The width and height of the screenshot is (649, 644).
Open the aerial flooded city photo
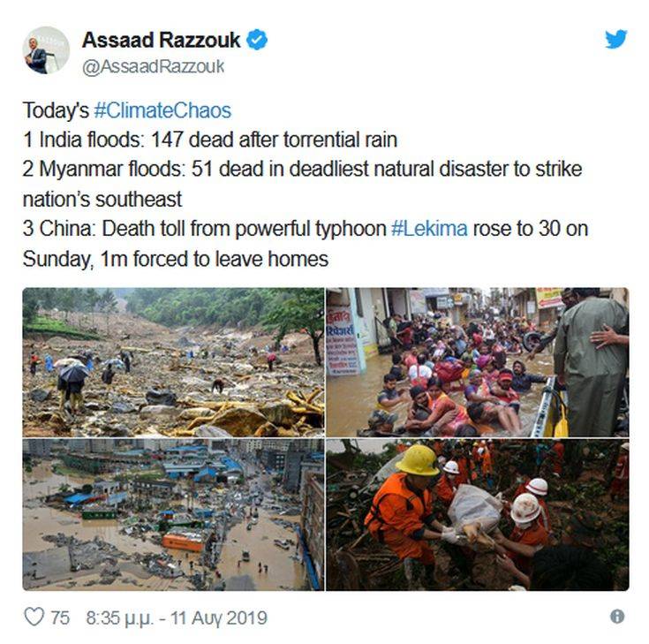(173, 515)
